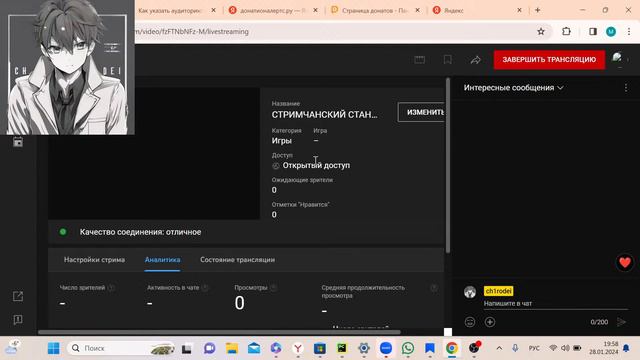
Task: Show hidden system tray icons chevron
Action: 499,348
